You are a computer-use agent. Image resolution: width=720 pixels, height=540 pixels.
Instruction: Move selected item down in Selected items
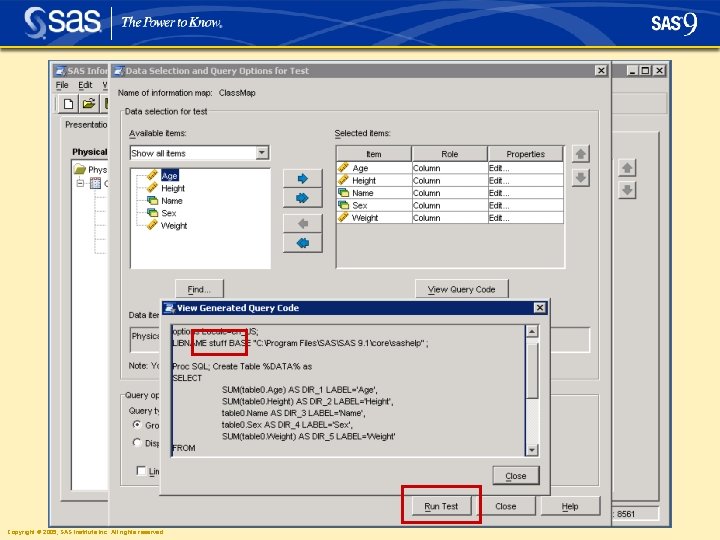[x=580, y=177]
